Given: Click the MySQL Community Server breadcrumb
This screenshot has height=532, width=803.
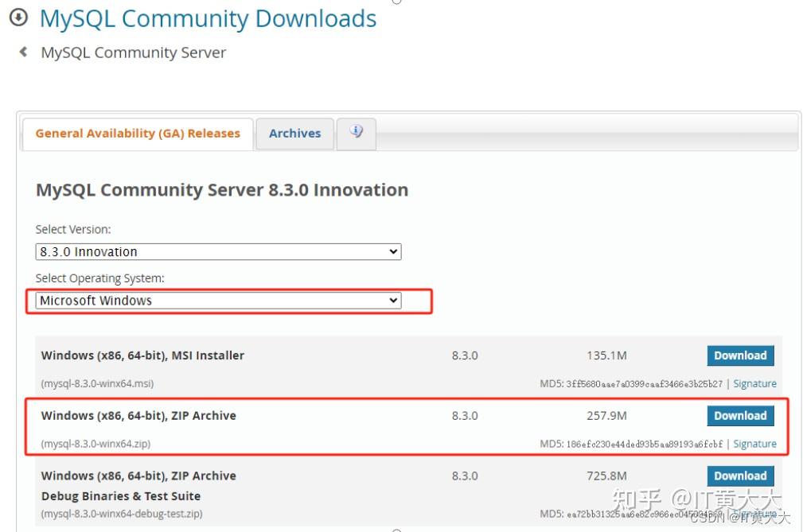Looking at the screenshot, I should 133,52.
